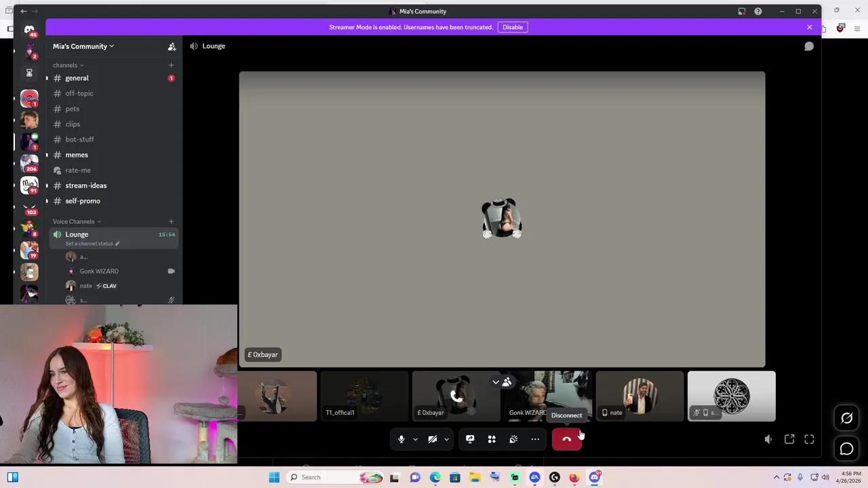
Task: Open the taskbar volume control
Action: (x=825, y=477)
